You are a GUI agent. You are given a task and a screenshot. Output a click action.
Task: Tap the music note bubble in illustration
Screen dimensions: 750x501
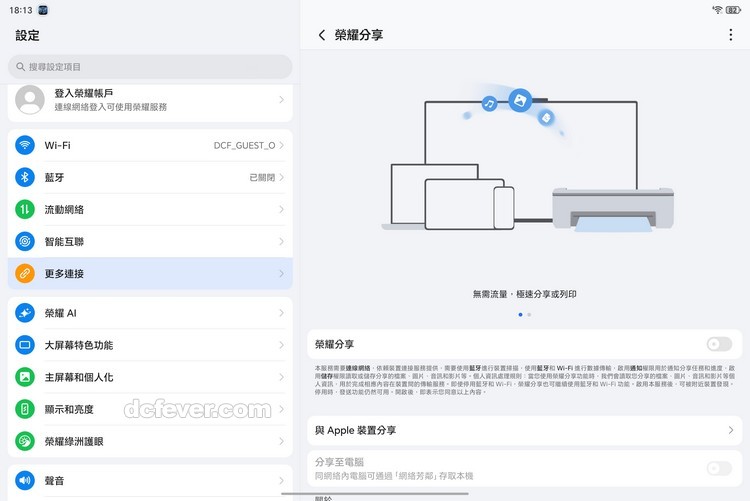pos(489,103)
